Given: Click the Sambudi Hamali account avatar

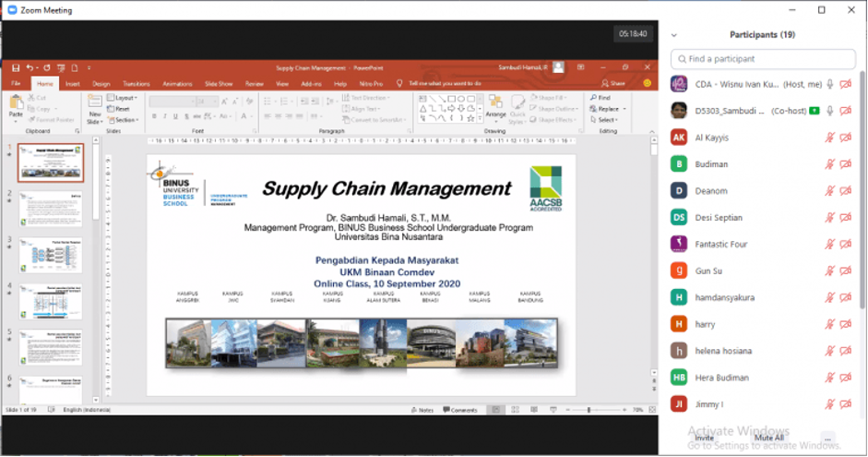Looking at the screenshot, I should point(559,67).
